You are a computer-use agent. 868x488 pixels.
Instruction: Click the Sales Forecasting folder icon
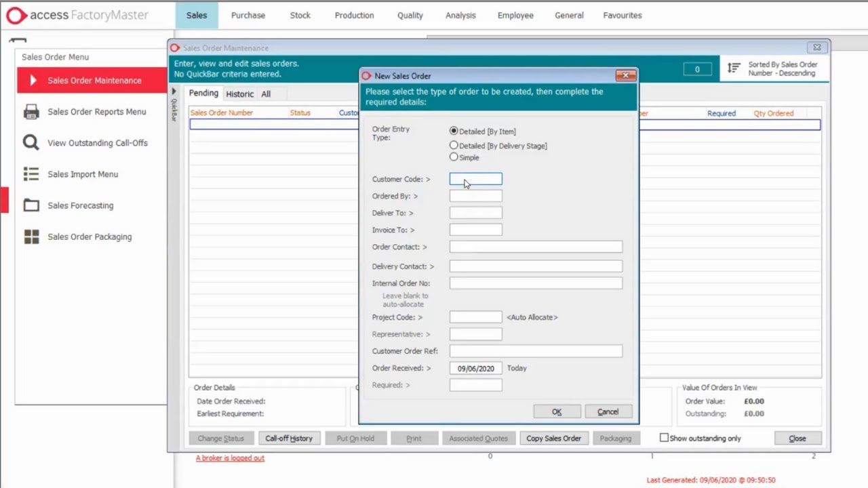(31, 205)
